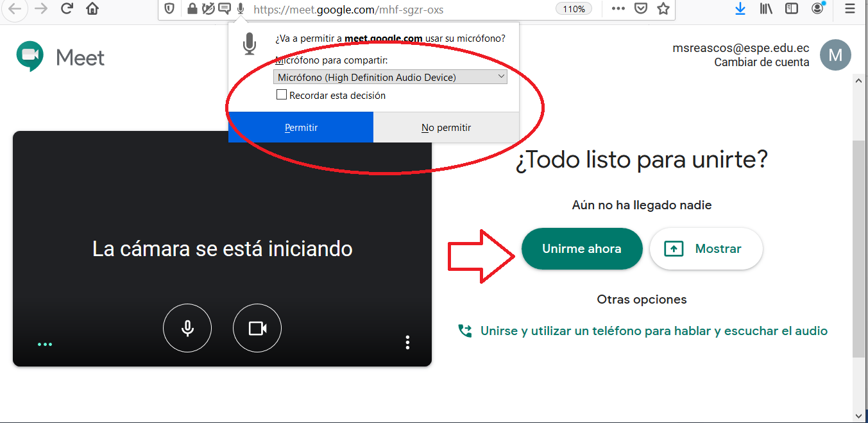Turn off camera in the video preview
The image size is (868, 423).
point(257,328)
